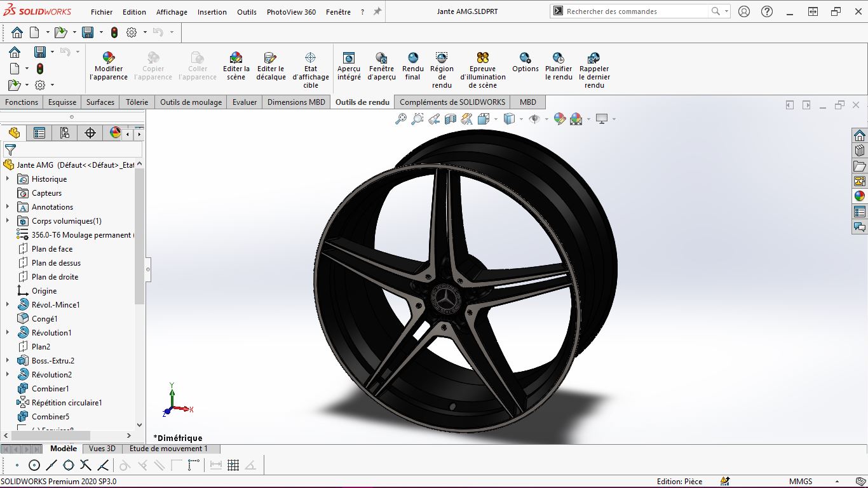The width and height of the screenshot is (868, 488).
Task: Open Evaluer ribbon tab
Action: (245, 102)
